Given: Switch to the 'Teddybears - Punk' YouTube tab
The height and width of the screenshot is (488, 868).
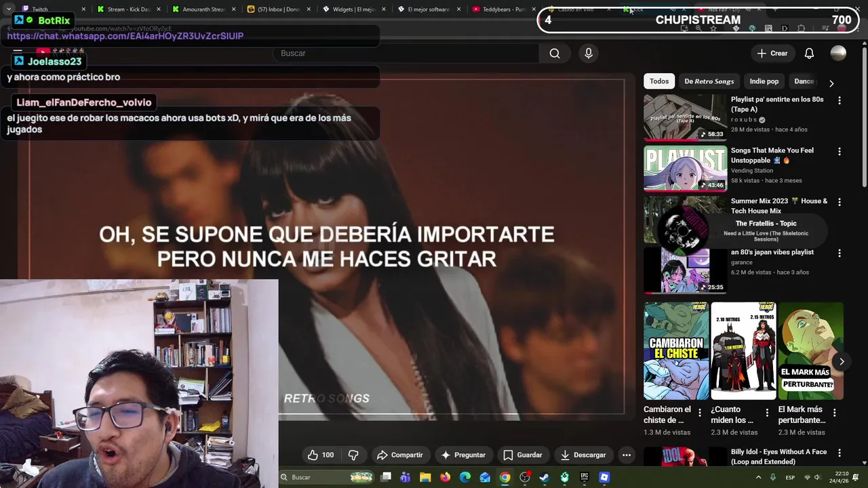Looking at the screenshot, I should [x=503, y=9].
